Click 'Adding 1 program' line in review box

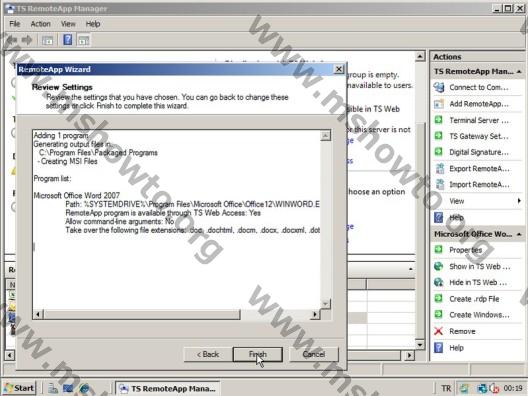[x=61, y=135]
